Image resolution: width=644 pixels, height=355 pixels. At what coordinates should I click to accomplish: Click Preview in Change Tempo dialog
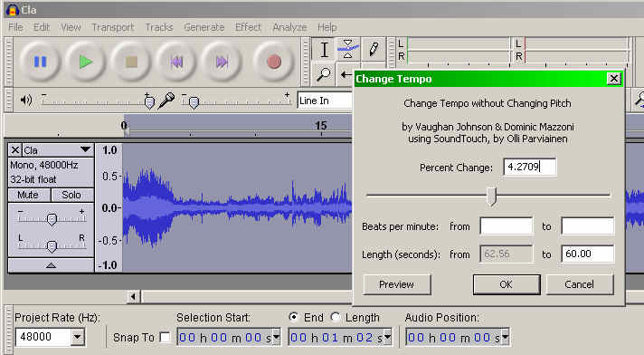click(397, 284)
